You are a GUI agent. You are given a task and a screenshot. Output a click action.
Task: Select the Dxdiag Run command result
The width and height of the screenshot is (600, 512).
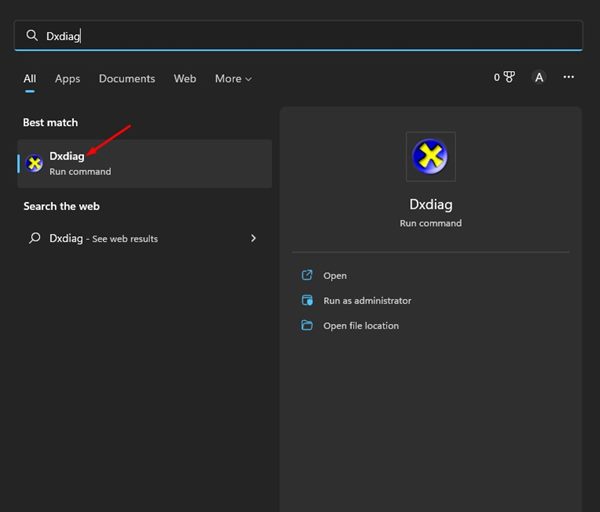(145, 163)
